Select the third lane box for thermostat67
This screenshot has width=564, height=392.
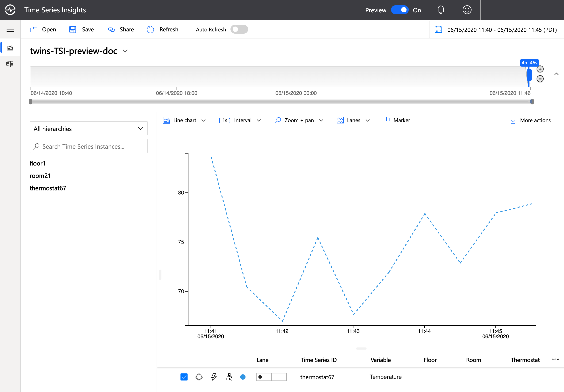click(275, 377)
